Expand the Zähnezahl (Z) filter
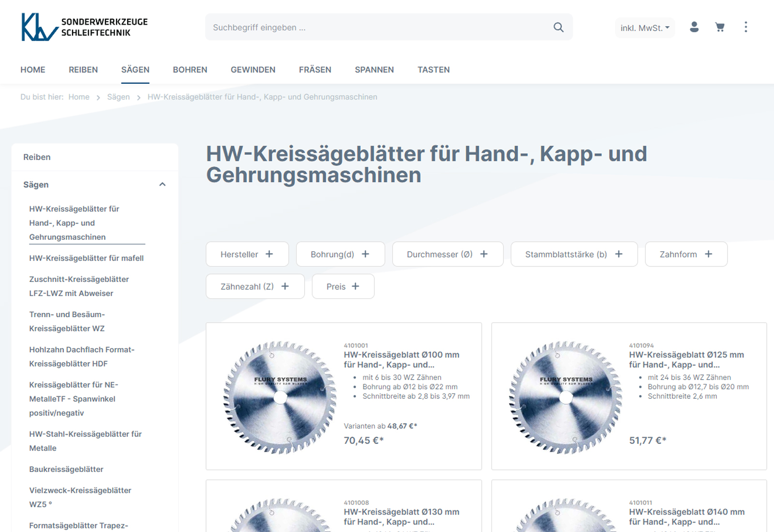This screenshot has width=774, height=532. (255, 287)
